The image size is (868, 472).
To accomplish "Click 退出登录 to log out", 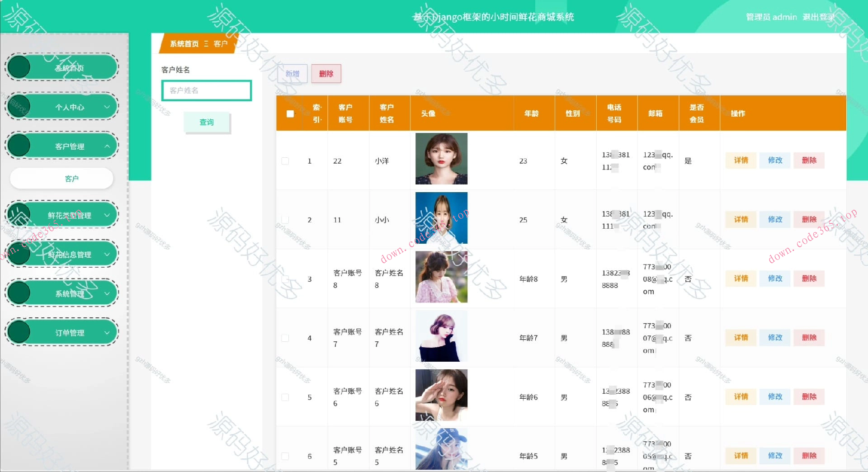I will [818, 17].
